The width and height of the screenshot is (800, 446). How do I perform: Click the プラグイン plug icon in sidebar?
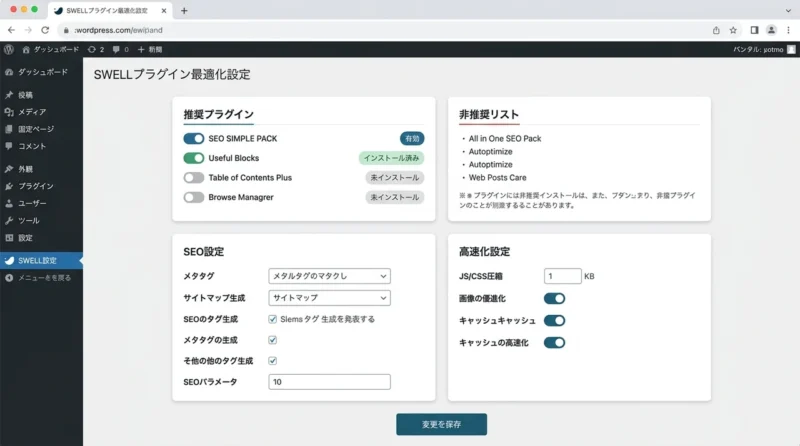click(9, 186)
